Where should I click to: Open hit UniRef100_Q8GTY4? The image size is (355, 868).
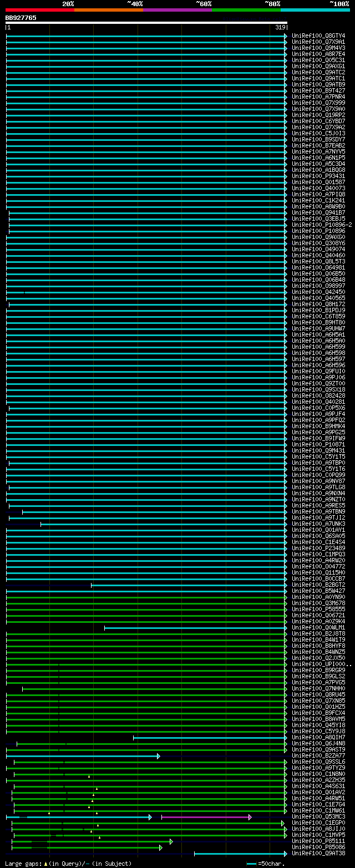click(318, 36)
